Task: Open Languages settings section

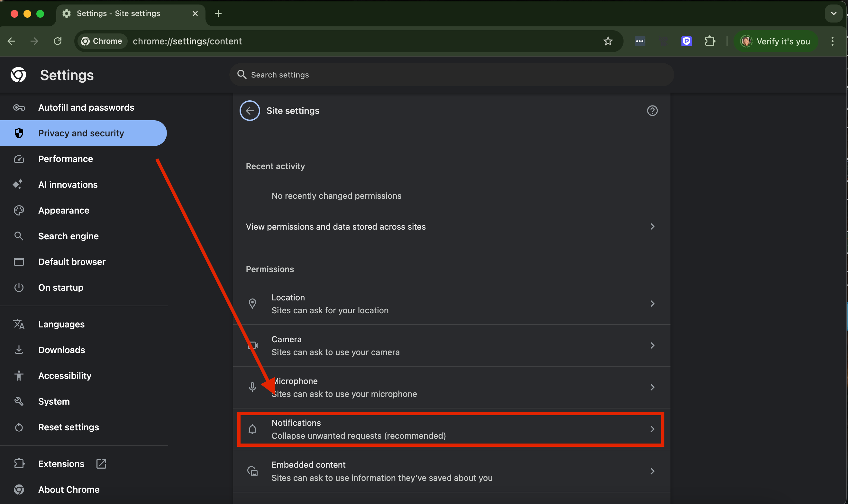Action: 83,324
